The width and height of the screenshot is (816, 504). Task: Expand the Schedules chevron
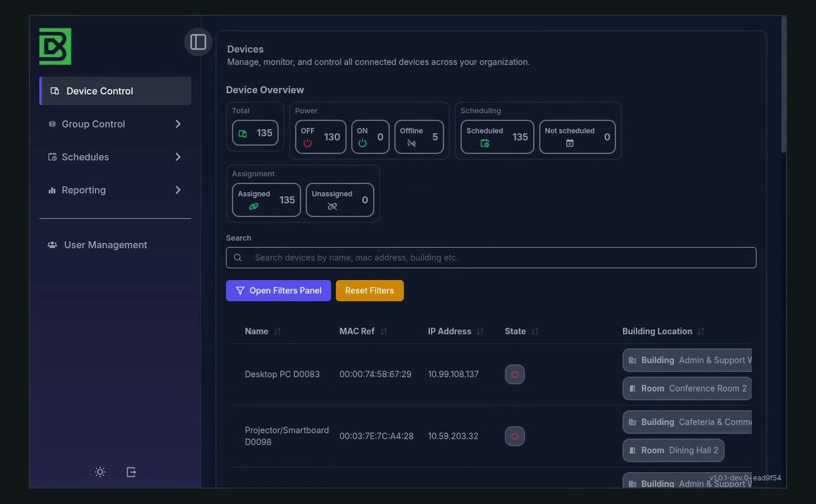178,157
